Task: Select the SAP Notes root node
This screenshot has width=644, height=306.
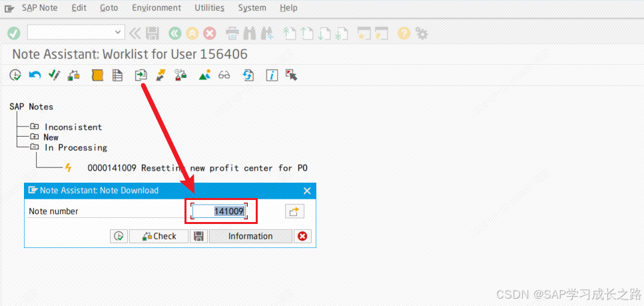Action: point(31,107)
